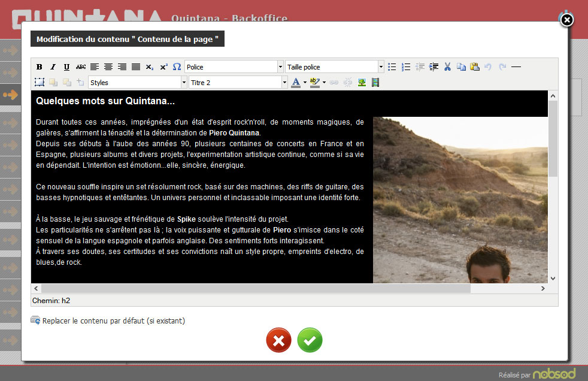Open the Styles dropdown
This screenshot has height=381, width=588.
coord(138,83)
